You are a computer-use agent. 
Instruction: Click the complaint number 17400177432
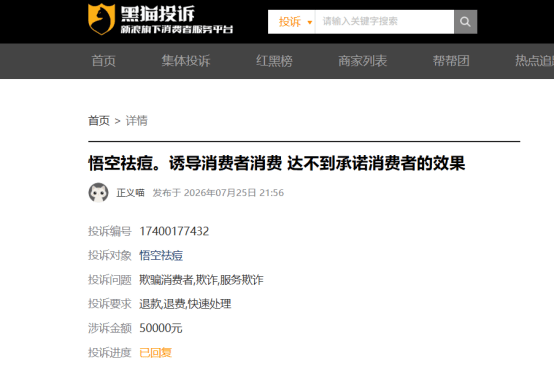pos(174,231)
